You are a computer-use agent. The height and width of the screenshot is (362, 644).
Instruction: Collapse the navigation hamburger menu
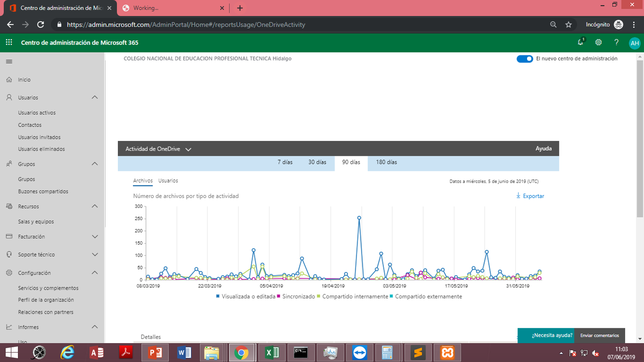point(9,62)
